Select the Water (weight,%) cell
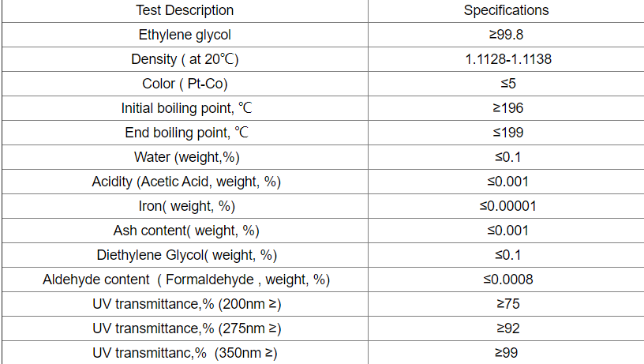 186,157
